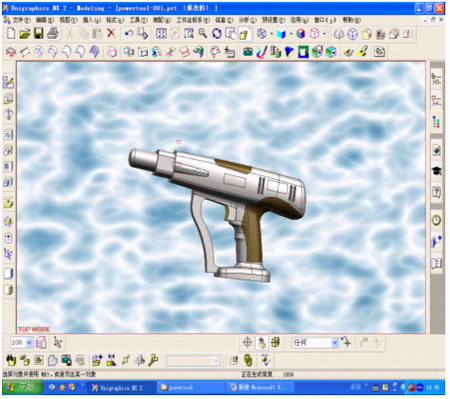This screenshot has width=450, height=399.
Task: Open the 帮助 (Help) menu
Action: pyautogui.click(x=352, y=20)
